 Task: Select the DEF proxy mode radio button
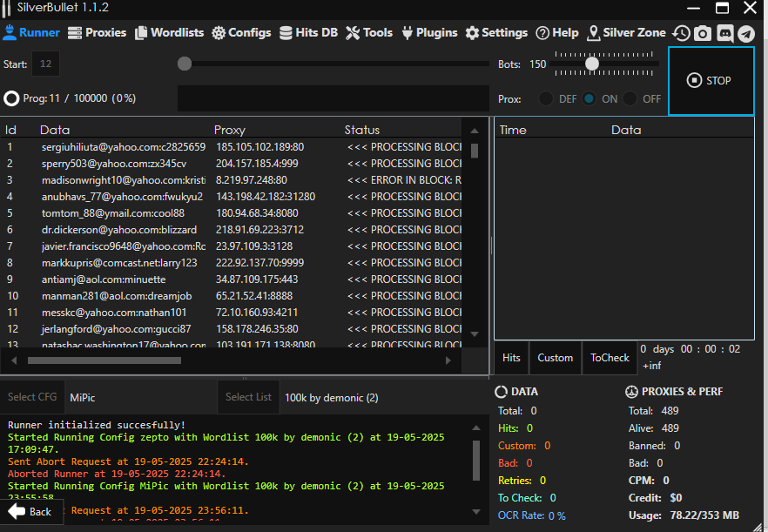point(546,99)
